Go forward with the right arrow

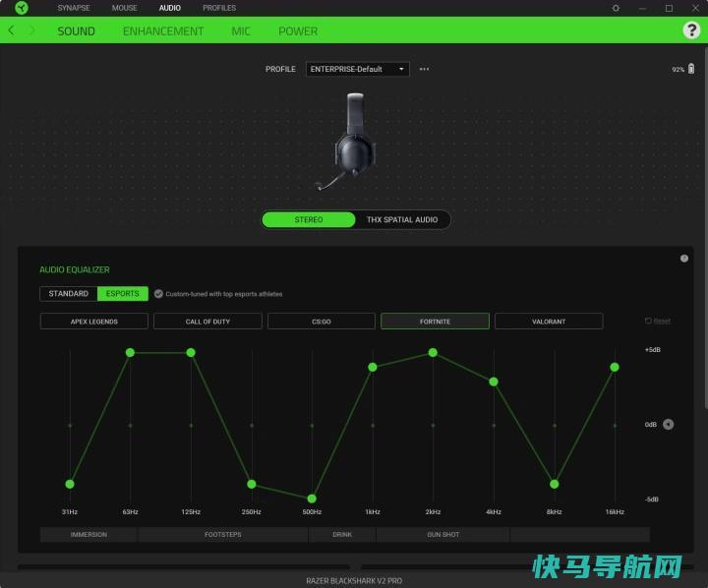coord(32,30)
